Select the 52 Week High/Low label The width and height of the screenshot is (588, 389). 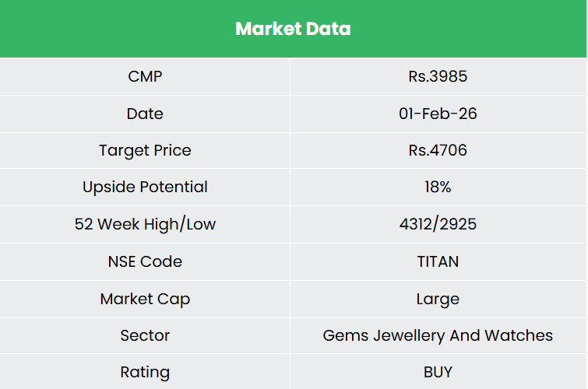coord(145,225)
